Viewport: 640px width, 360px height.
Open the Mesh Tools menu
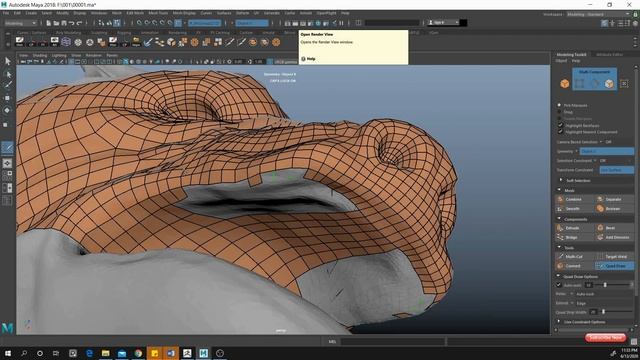tap(158, 13)
